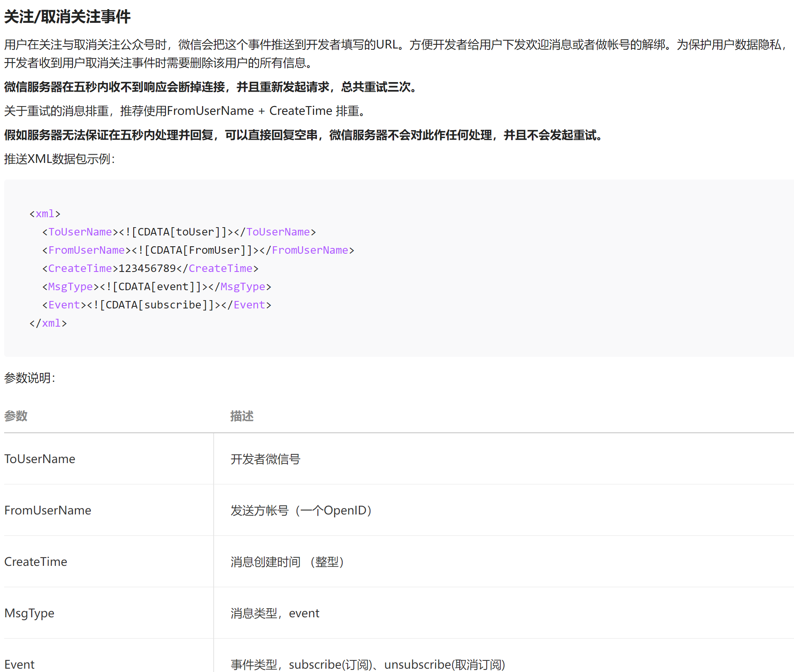The width and height of the screenshot is (794, 672).
Task: Click the FromUserName CDATA[FromUser] code line
Action: (x=198, y=250)
